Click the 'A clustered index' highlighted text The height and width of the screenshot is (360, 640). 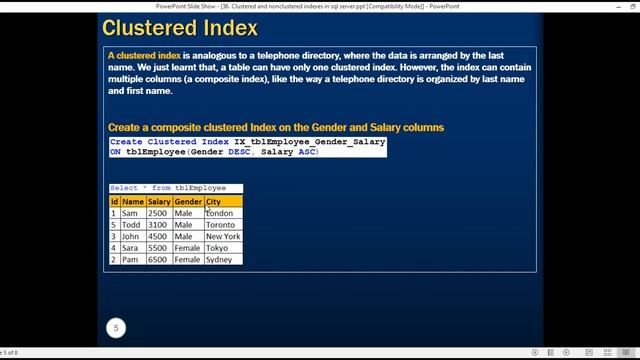pos(144,56)
